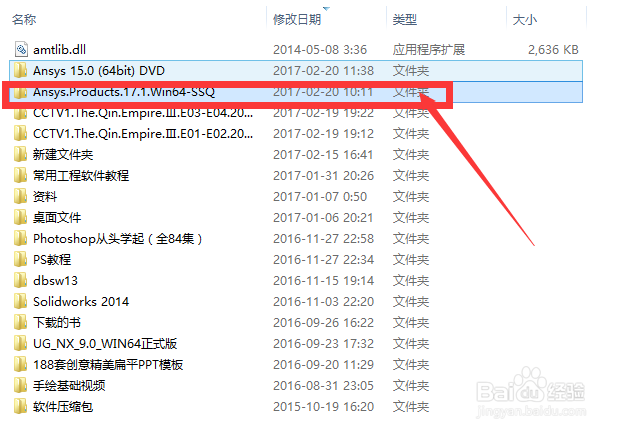This screenshot has height=433, width=621.
Task: Click the date 2016-08-31 23:05
Action: 323,385
